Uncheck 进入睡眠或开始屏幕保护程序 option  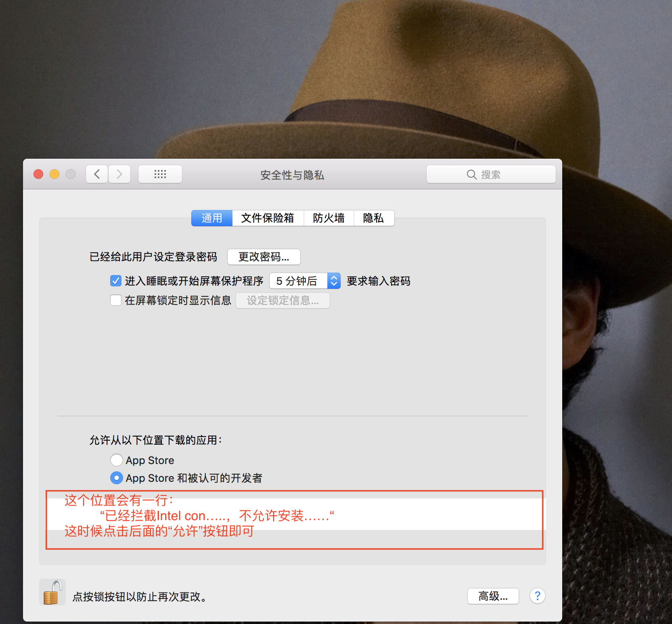pyautogui.click(x=116, y=281)
